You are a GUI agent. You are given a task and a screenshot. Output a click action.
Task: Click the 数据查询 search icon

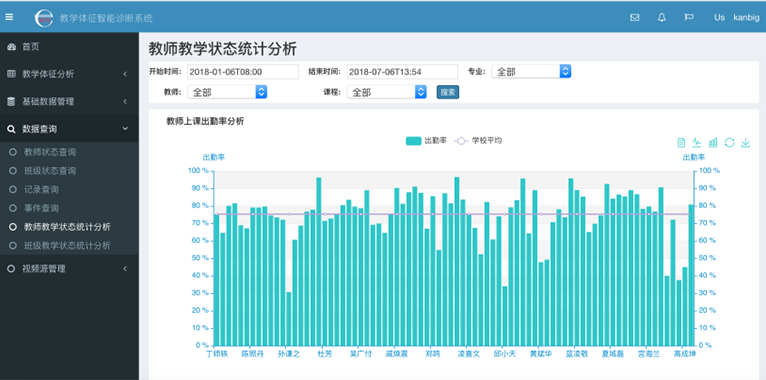pyautogui.click(x=11, y=129)
